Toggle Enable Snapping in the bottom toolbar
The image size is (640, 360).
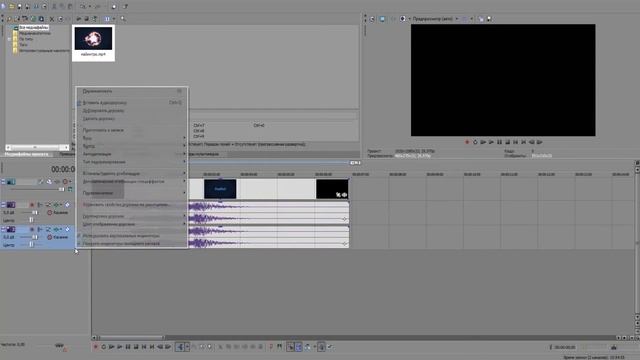click(290, 347)
